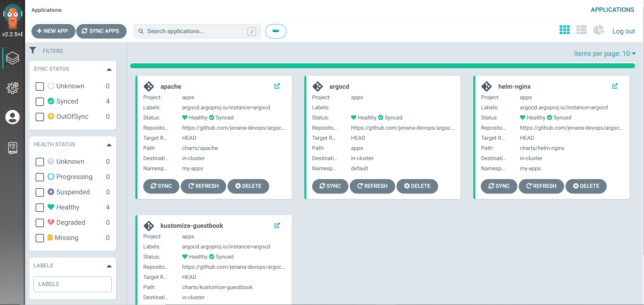Open the User Info sidebar icon
Viewport: 644px width, 305px height.
pos(13,117)
